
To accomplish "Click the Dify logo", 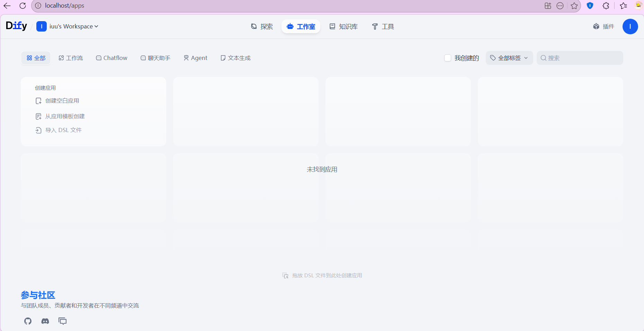I will (x=16, y=26).
